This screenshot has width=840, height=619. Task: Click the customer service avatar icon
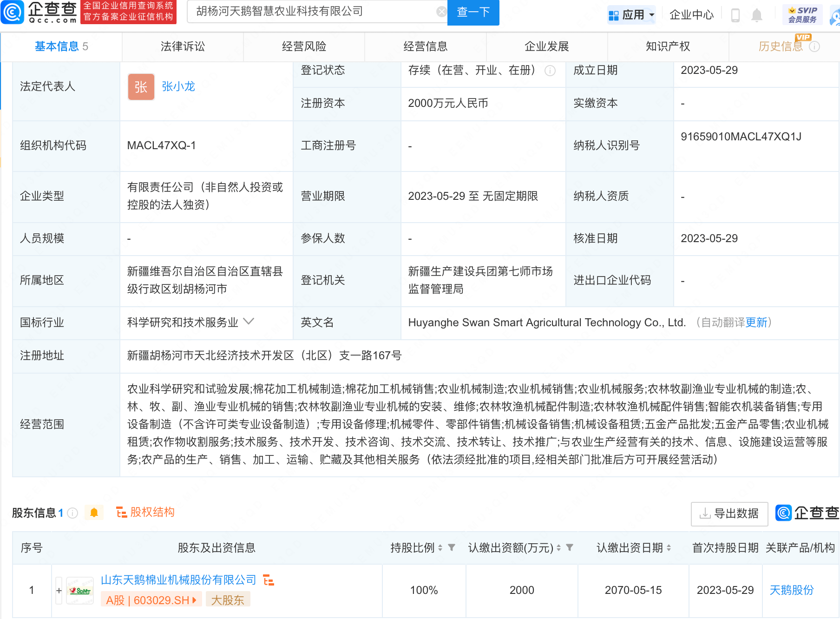click(x=834, y=15)
